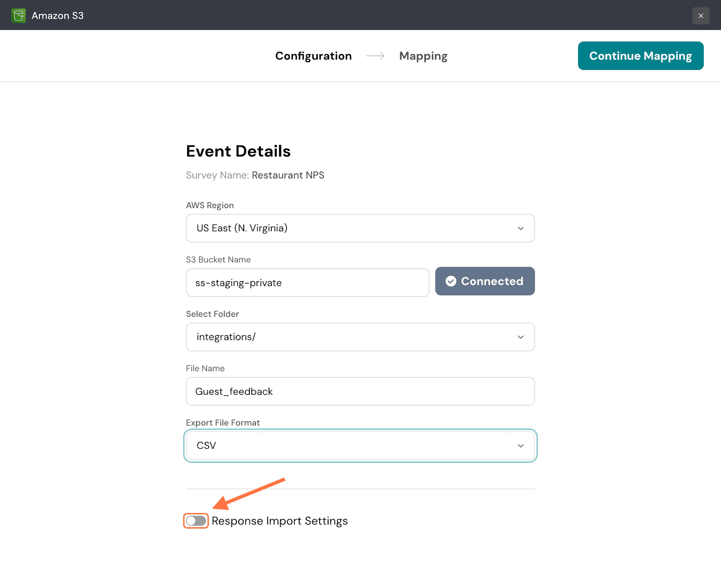Click the Export File Format chevron arrow
This screenshot has height=588, width=721.
[520, 446]
